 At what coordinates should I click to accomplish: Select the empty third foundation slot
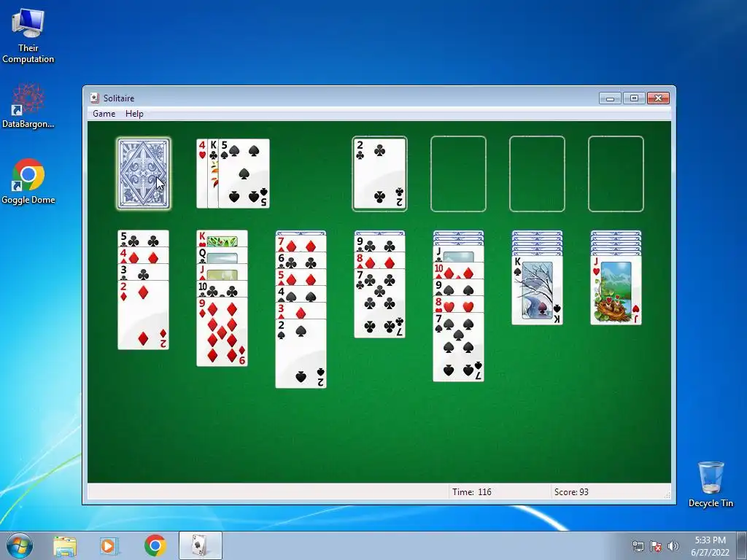537,174
